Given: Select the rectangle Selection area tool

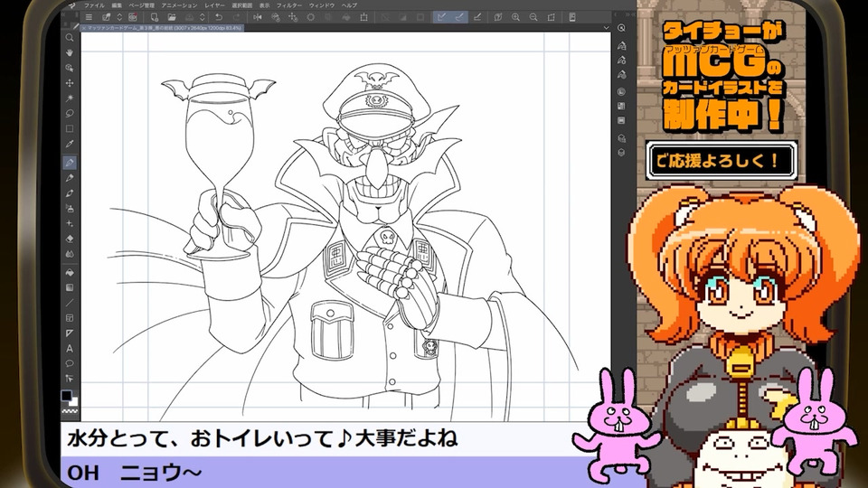Looking at the screenshot, I should point(70,128).
